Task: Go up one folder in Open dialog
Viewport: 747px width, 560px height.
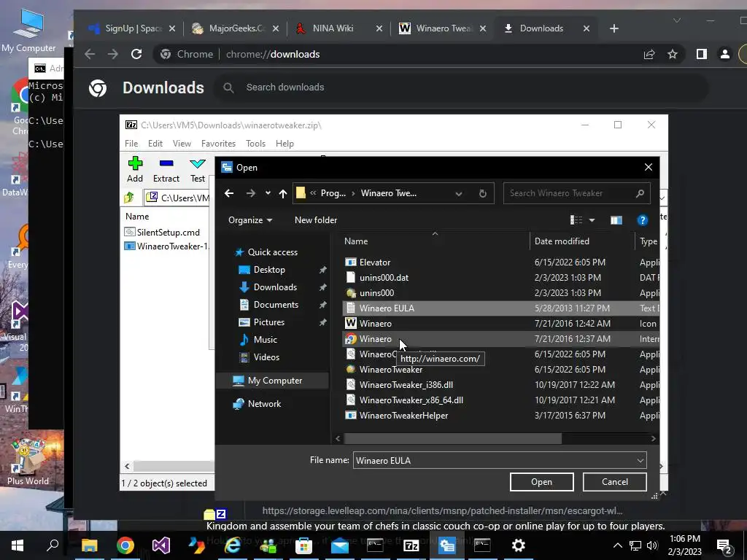Action: coord(283,193)
